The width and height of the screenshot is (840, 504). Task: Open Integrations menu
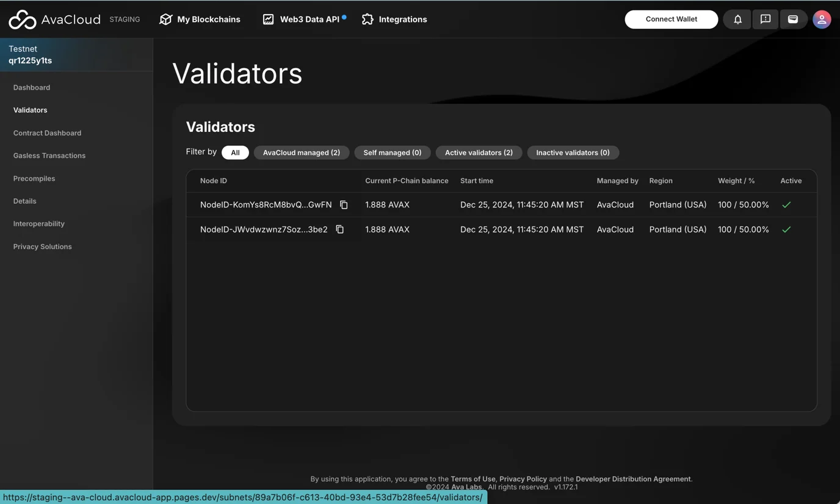394,20
